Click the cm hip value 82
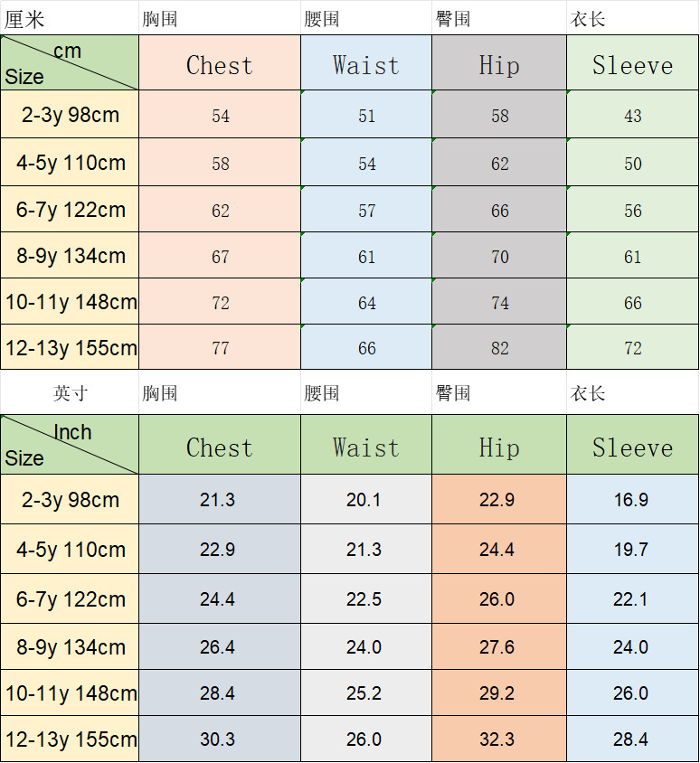Screen dimensions: 700x763 500,349
